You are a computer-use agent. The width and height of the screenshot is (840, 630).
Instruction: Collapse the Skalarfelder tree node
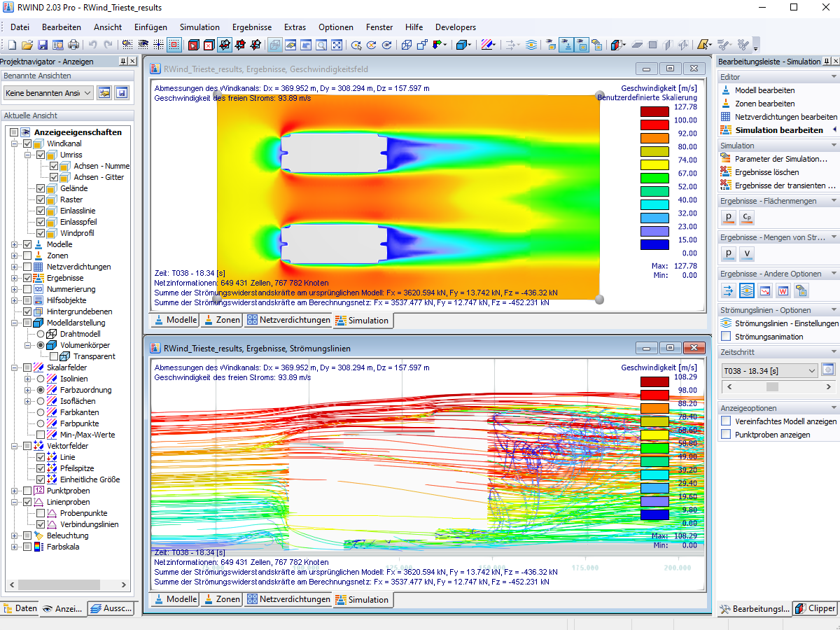click(15, 367)
